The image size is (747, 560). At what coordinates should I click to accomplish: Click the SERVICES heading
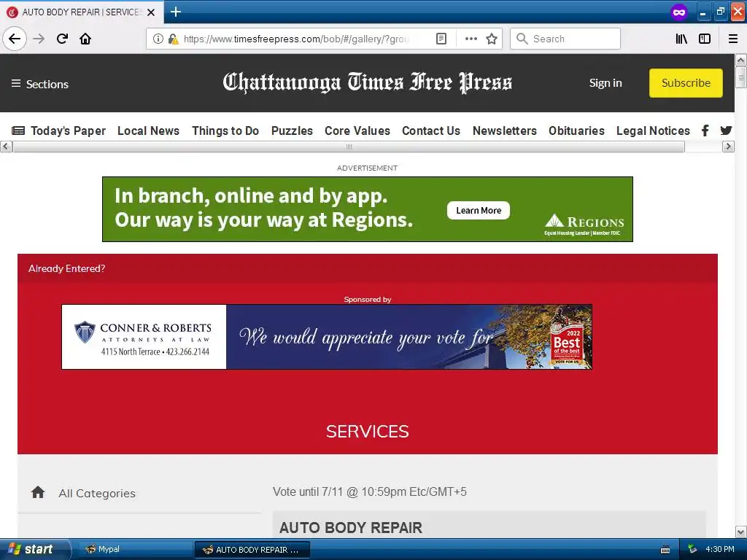368,432
